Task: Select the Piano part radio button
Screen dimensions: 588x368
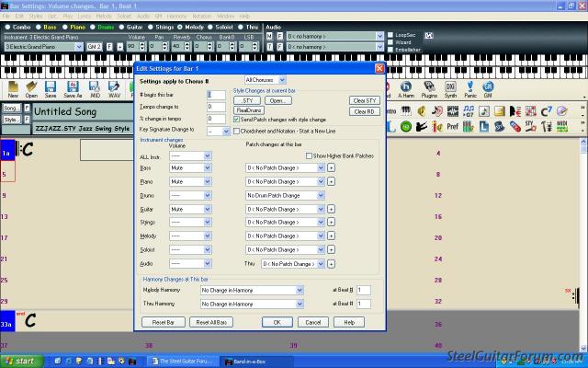Action: point(65,27)
